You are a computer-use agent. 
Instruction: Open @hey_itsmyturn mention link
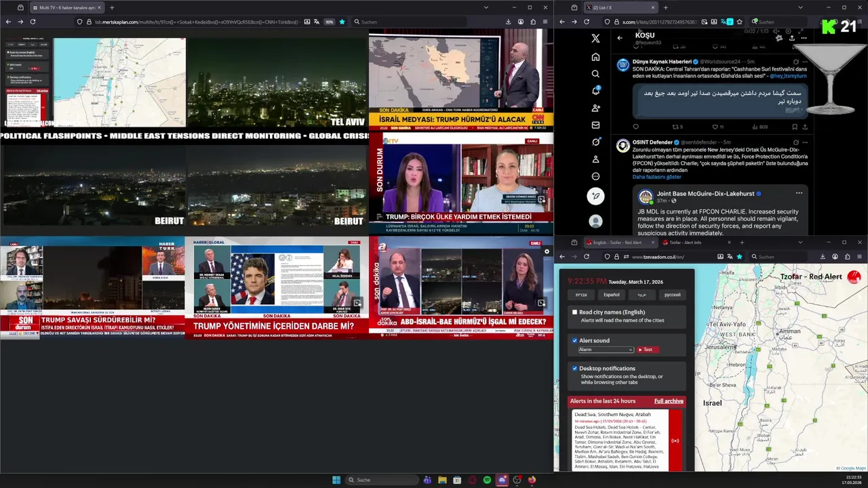[788, 76]
